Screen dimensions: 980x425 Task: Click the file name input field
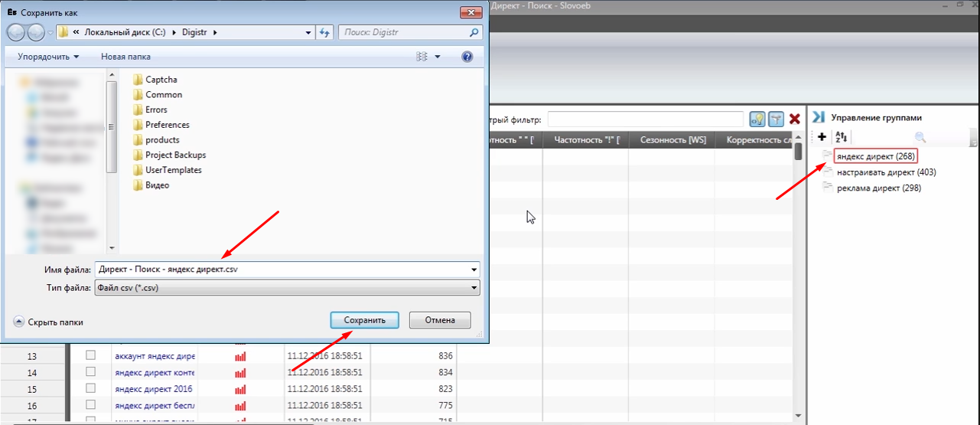[287, 270]
